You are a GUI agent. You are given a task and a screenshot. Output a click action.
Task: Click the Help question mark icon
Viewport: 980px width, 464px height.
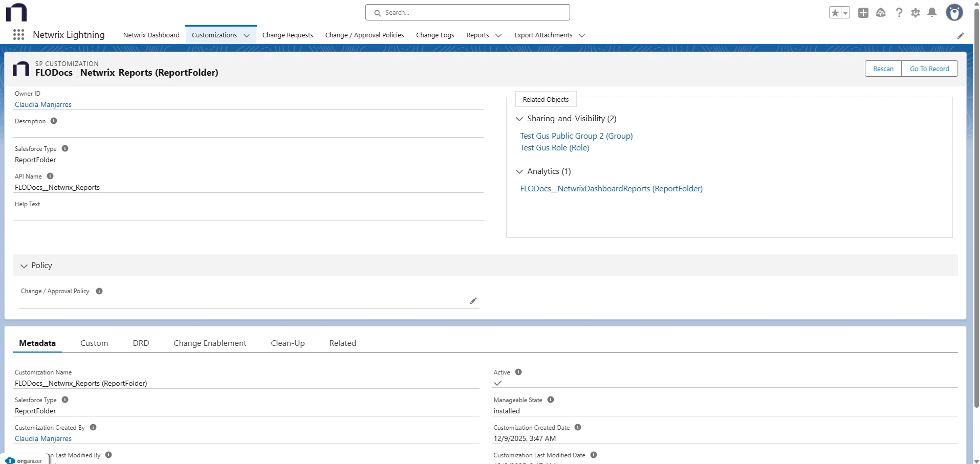[899, 13]
